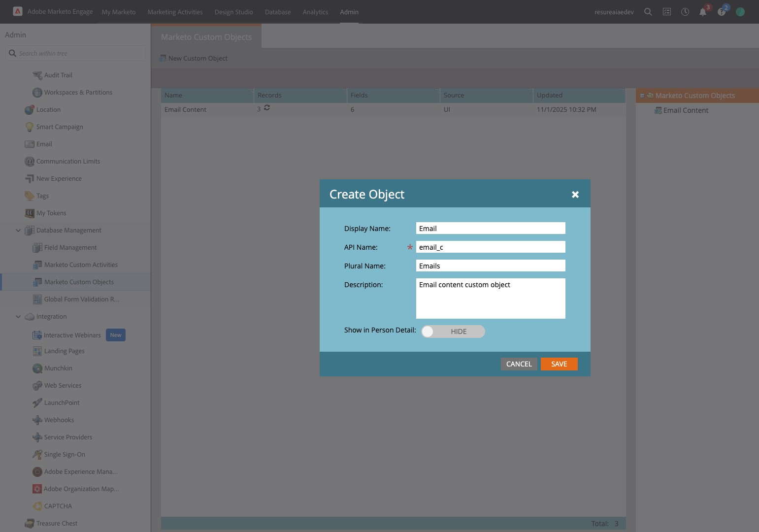
Task: Select the Marketo Custom Objects tab
Action: (206, 37)
